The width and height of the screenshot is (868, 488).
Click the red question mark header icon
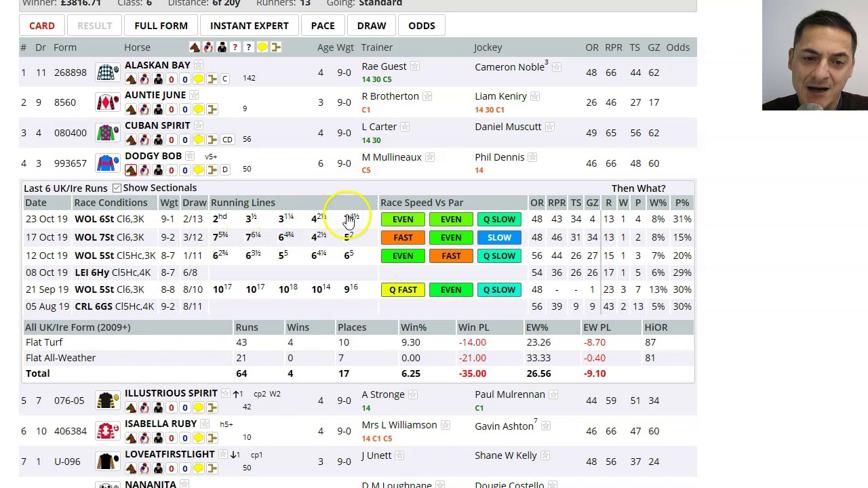tap(235, 47)
